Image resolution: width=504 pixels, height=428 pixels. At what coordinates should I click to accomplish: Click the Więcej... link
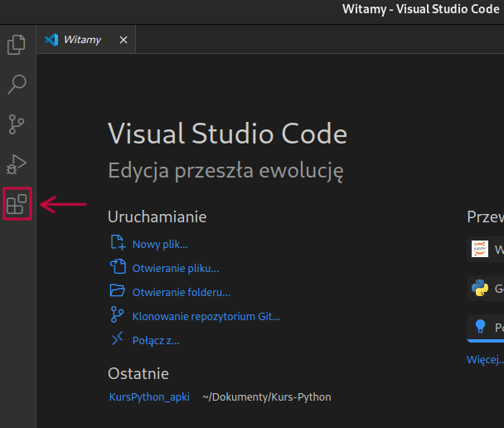click(485, 359)
